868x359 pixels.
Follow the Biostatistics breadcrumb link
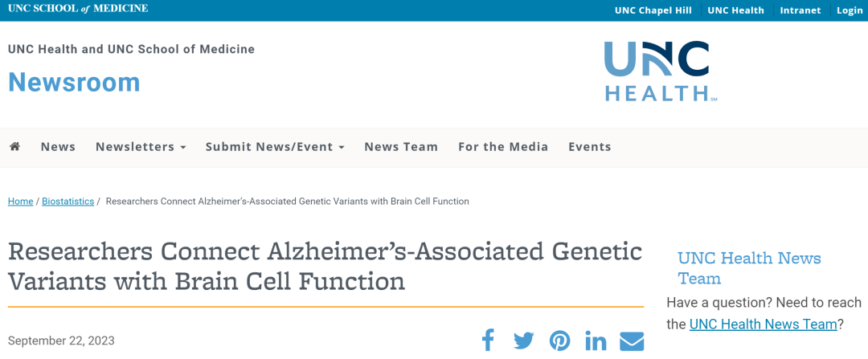click(68, 202)
